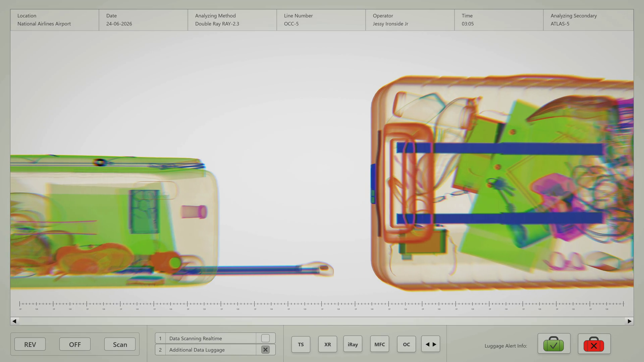Switch to iRay imaging mode
Viewport: 644px width, 362px height.
click(x=353, y=344)
